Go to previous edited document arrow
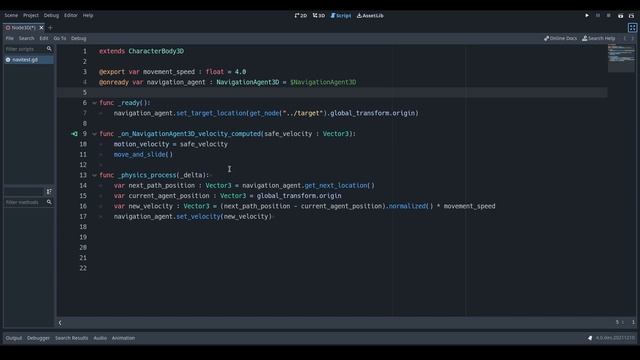The height and width of the screenshot is (360, 640). (x=624, y=38)
